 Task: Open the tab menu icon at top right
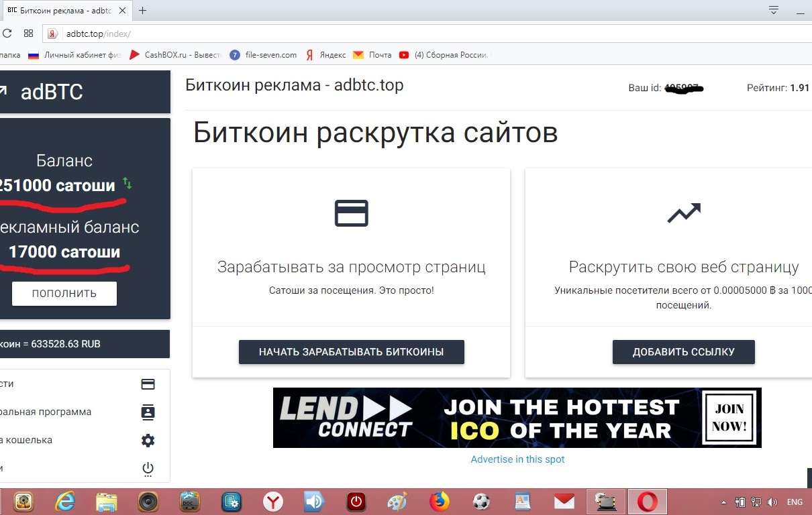(x=774, y=10)
